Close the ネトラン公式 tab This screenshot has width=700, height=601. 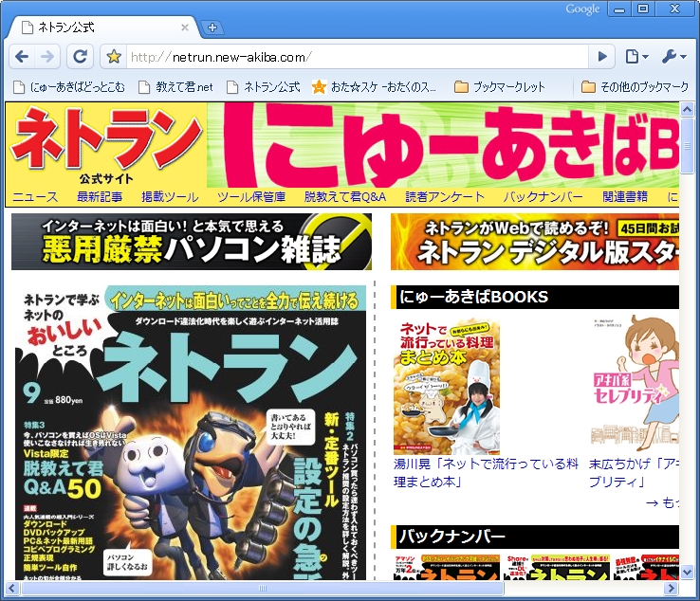point(184,27)
